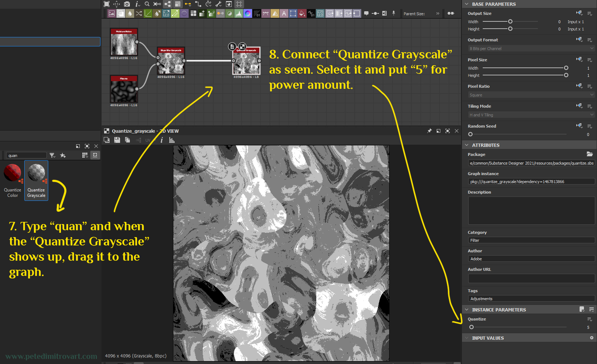Open the Tiling Mode dropdown
The height and width of the screenshot is (364, 597).
click(x=531, y=115)
